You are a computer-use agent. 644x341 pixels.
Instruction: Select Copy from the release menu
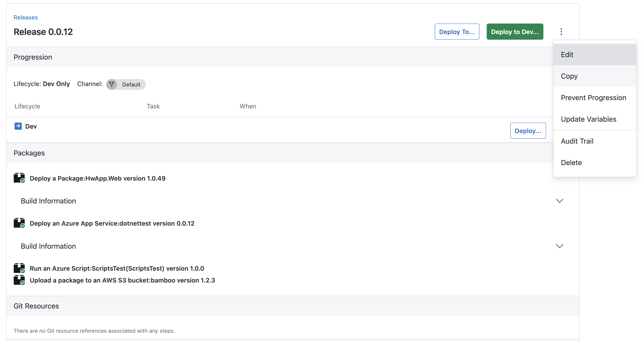click(x=569, y=76)
